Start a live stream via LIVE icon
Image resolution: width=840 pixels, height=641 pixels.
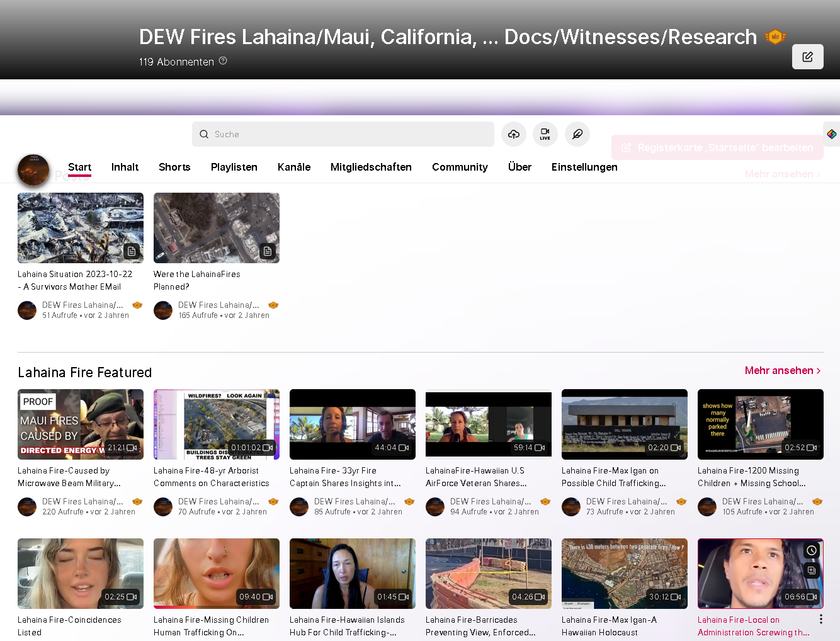point(545,134)
